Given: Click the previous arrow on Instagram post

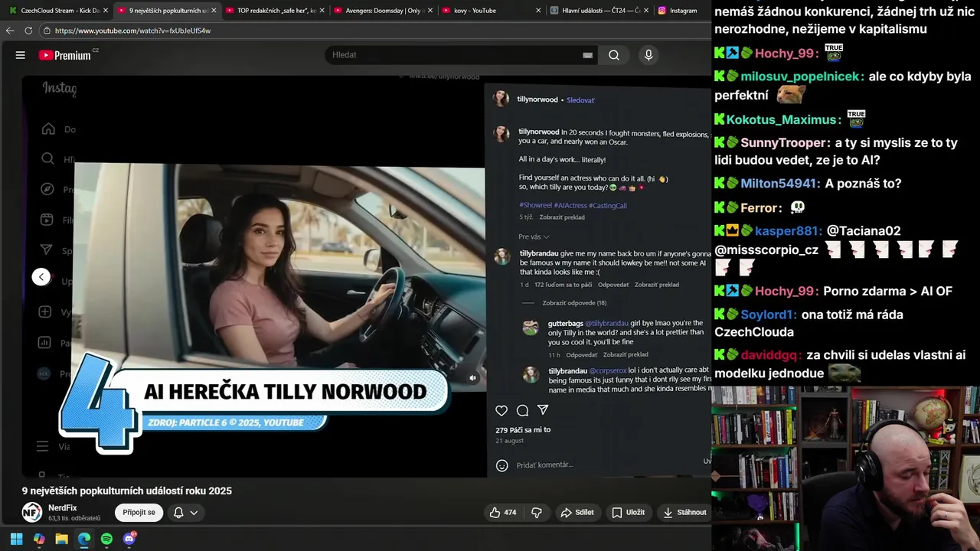Looking at the screenshot, I should [41, 277].
